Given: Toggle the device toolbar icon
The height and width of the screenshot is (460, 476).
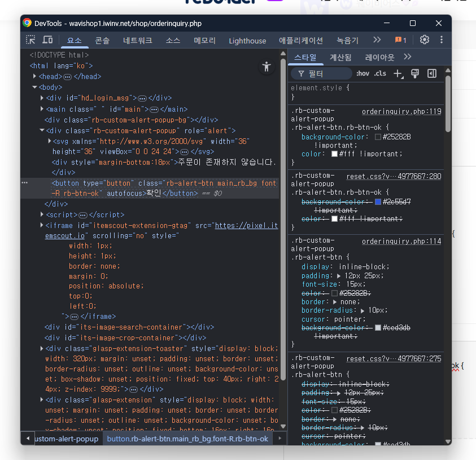Looking at the screenshot, I should (47, 40).
